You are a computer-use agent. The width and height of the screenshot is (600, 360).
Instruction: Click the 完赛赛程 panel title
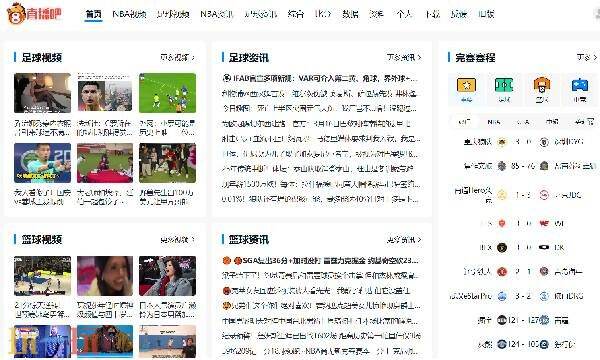click(x=475, y=57)
